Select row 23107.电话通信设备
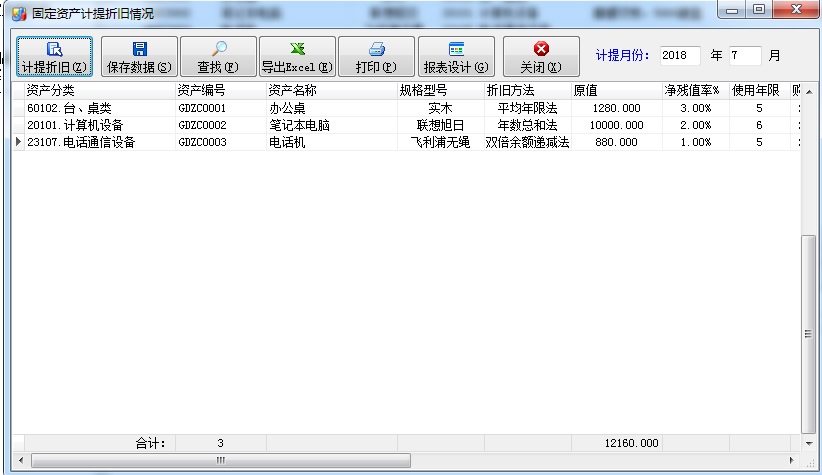Image resolution: width=822 pixels, height=475 pixels. click(x=406, y=142)
